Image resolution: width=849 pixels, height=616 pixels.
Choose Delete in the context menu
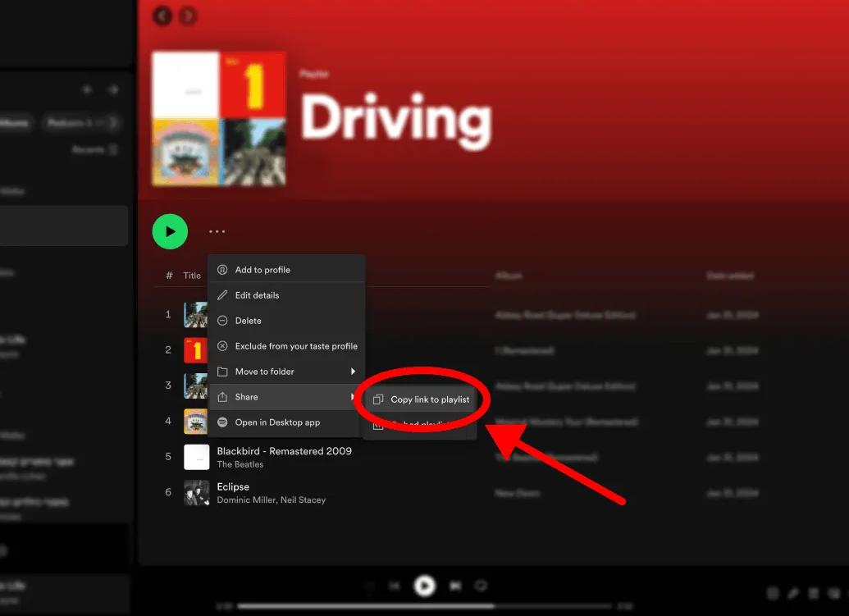248,321
